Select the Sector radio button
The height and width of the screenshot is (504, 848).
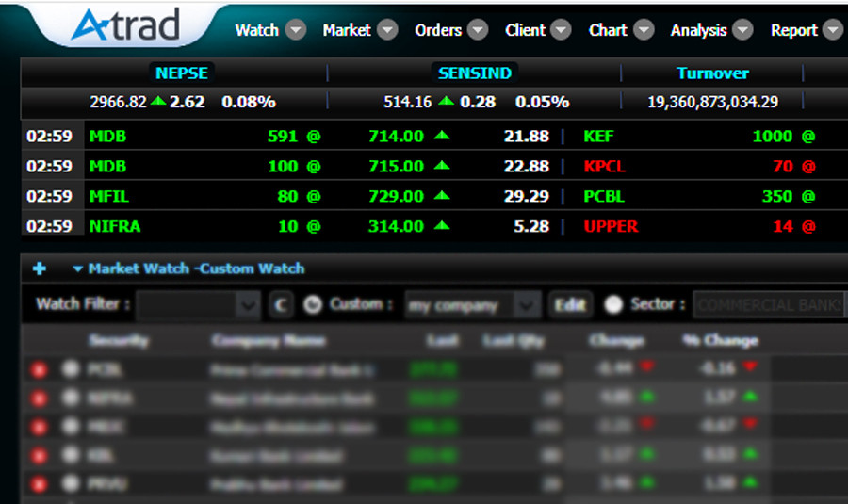coord(613,304)
